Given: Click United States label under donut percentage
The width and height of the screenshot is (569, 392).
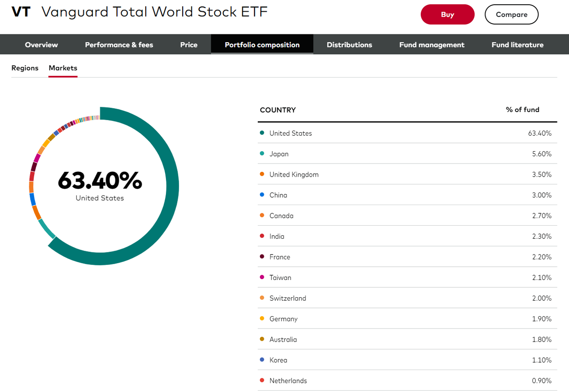Looking at the screenshot, I should click(x=100, y=198).
